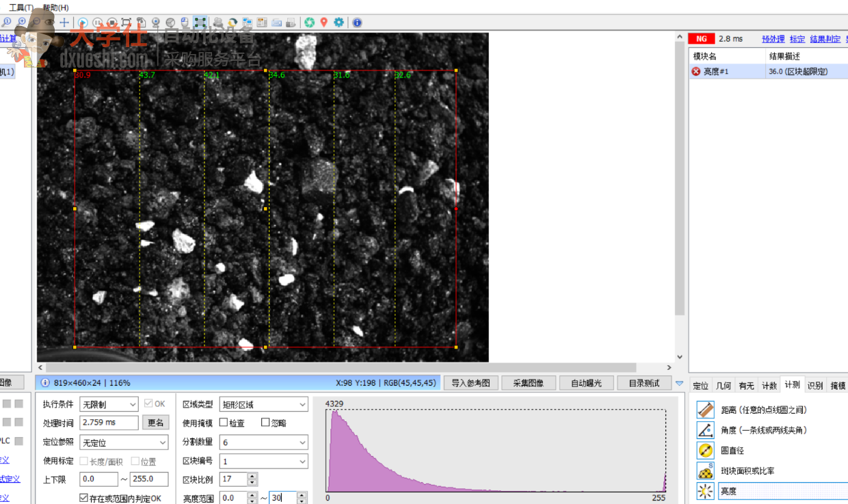848x504 pixels.
Task: Click the fit-image-to-window toolbar icon
Action: [127, 23]
